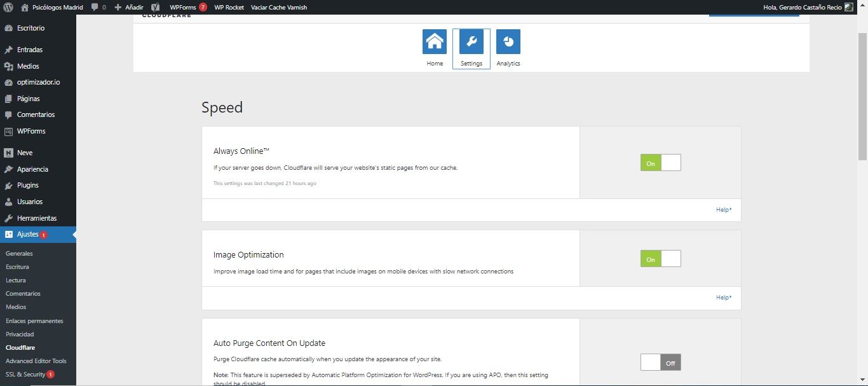868x386 pixels.
Task: Open Cloudflare Analytics pie chart icon
Action: coord(508,42)
